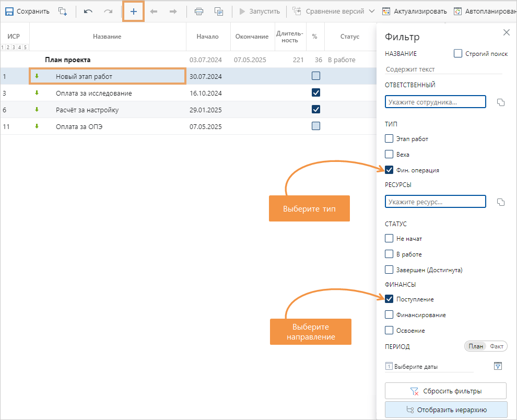The width and height of the screenshot is (517, 420).
Task: Enable the Строгий поиск checkbox
Action: pyautogui.click(x=458, y=53)
